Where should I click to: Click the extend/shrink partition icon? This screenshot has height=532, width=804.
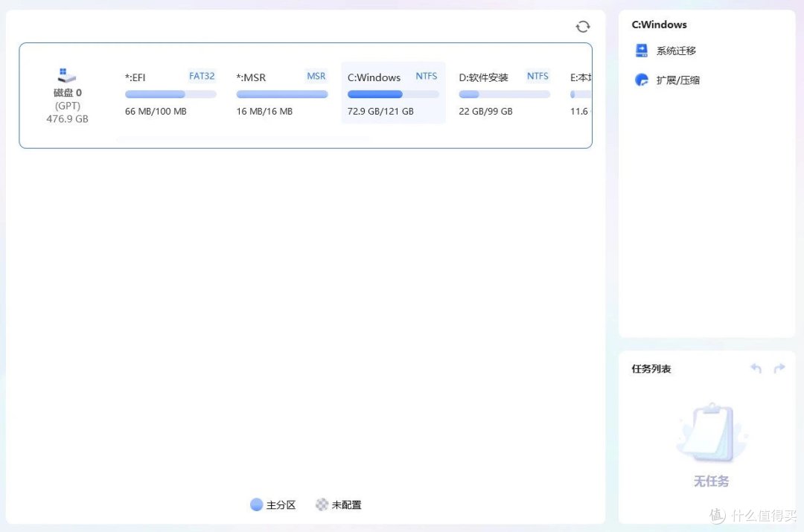tap(642, 80)
